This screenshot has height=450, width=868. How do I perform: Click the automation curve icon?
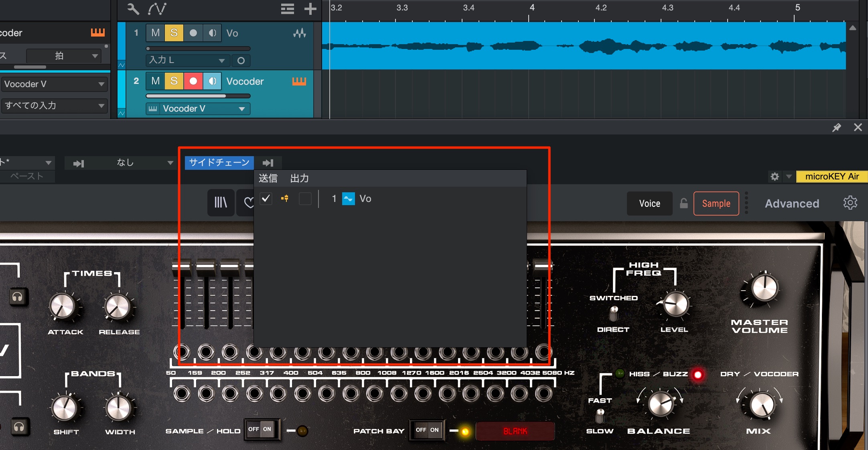coord(157,8)
